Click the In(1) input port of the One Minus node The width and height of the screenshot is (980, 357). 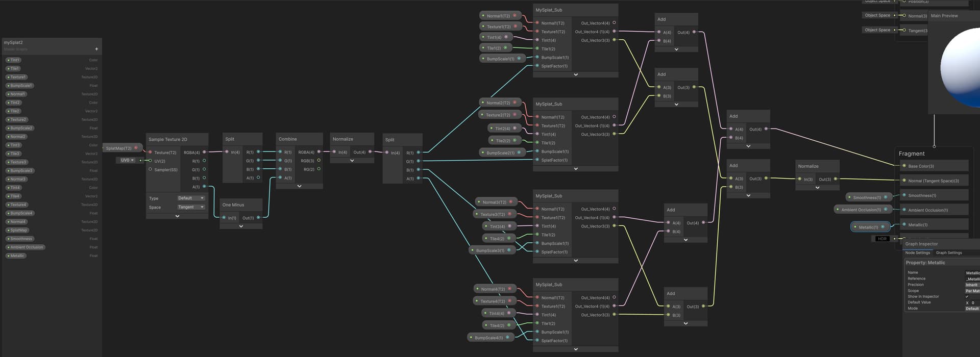tap(224, 218)
